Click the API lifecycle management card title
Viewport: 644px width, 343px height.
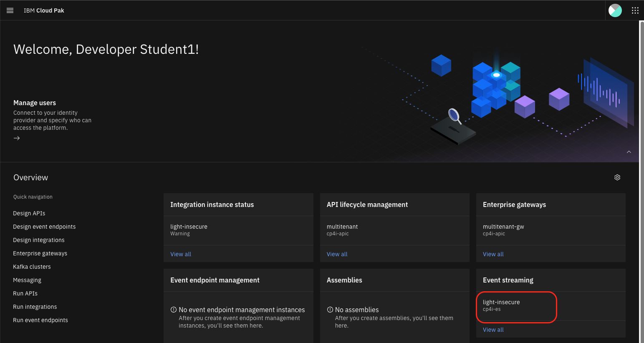coord(367,204)
